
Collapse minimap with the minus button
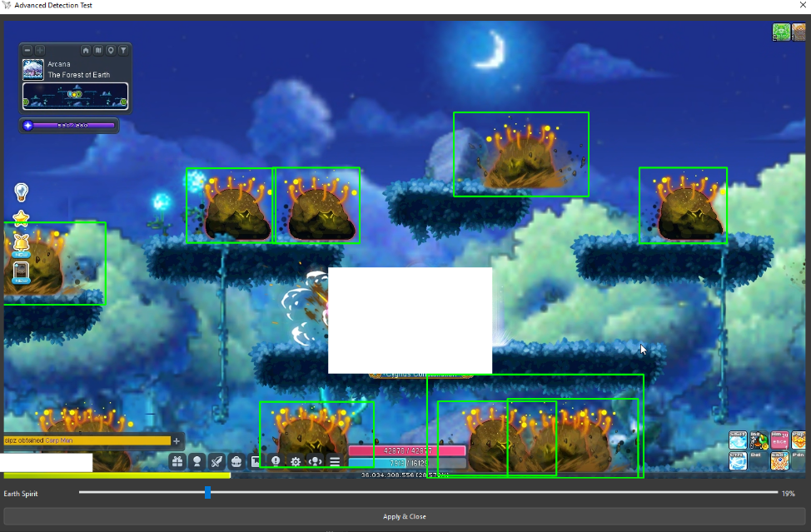(27, 51)
